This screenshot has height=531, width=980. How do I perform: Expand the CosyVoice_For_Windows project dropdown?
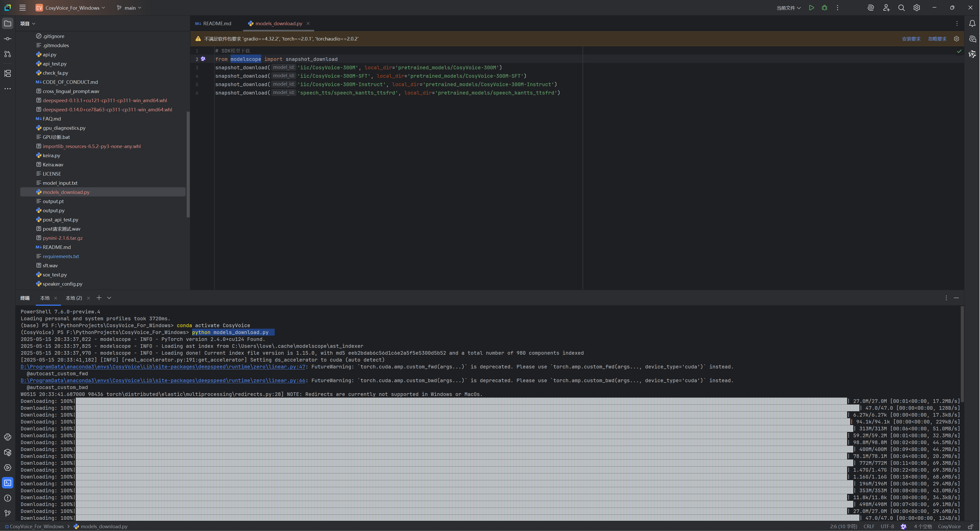(x=72, y=8)
